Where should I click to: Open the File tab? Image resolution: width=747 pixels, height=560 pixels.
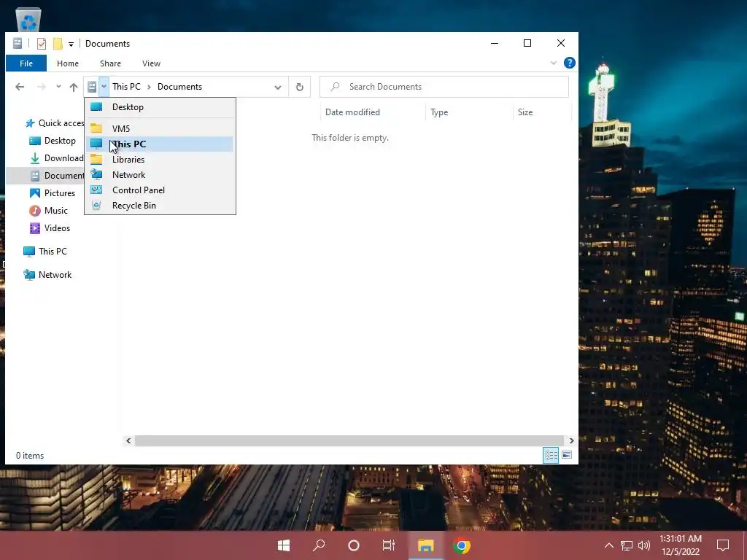pos(26,63)
